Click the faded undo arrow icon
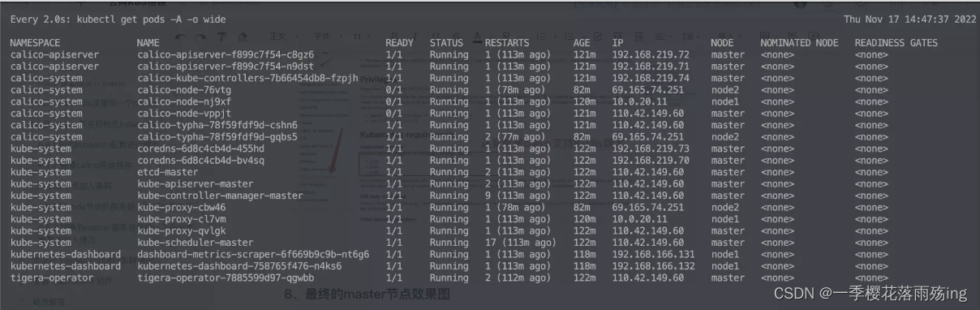 click(180, 37)
